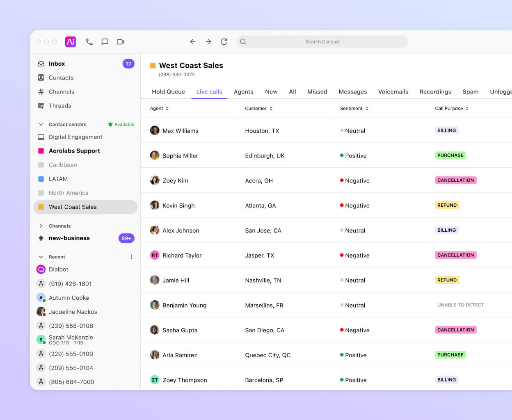The image size is (512, 420).
Task: Expand the Channels section chevron
Action: point(41,226)
